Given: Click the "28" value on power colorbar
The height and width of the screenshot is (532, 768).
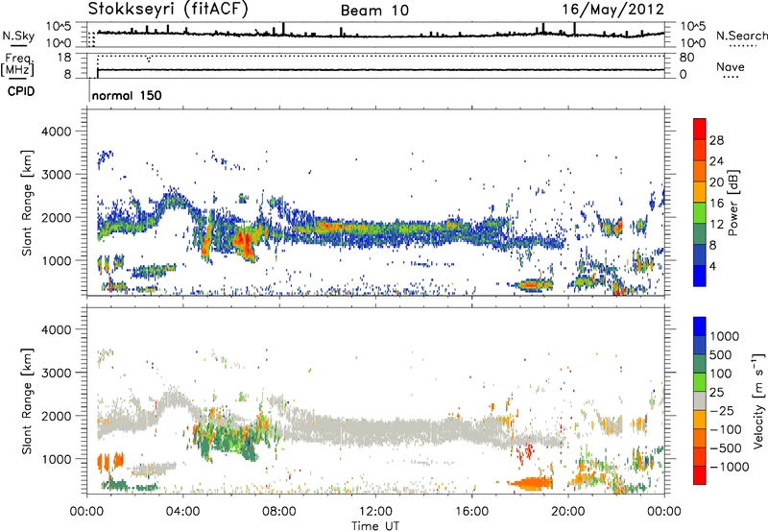Looking at the screenshot, I should (716, 140).
